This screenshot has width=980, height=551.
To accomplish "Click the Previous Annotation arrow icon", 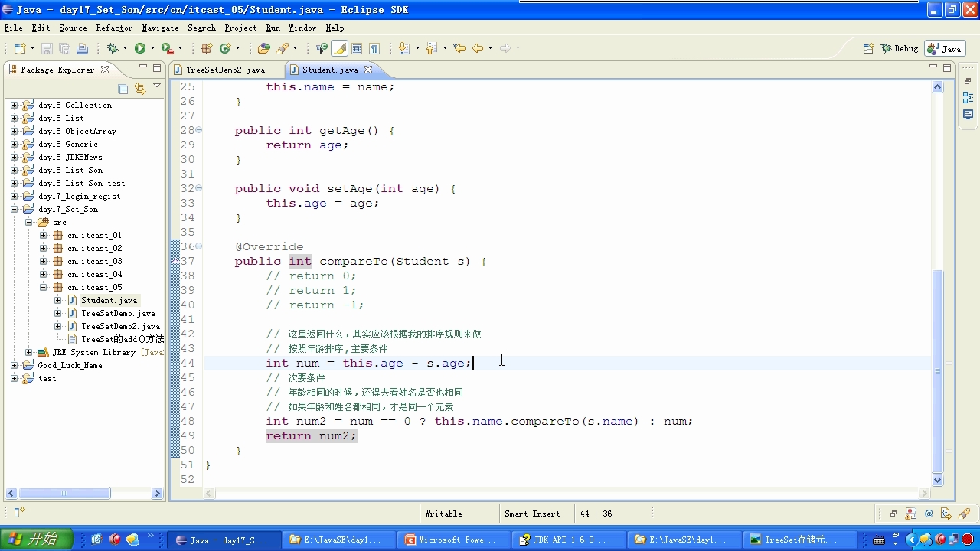I will click(430, 48).
